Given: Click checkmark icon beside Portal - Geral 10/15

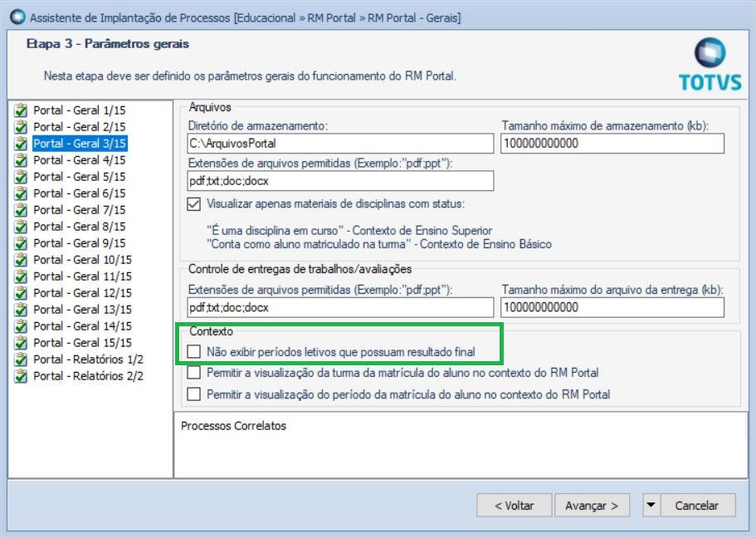Looking at the screenshot, I should 21,260.
